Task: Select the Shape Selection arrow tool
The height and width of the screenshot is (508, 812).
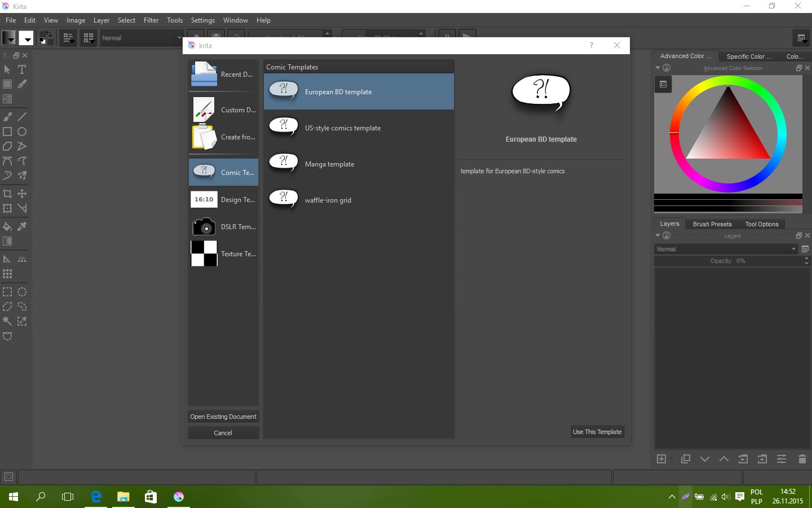Action: (x=7, y=69)
